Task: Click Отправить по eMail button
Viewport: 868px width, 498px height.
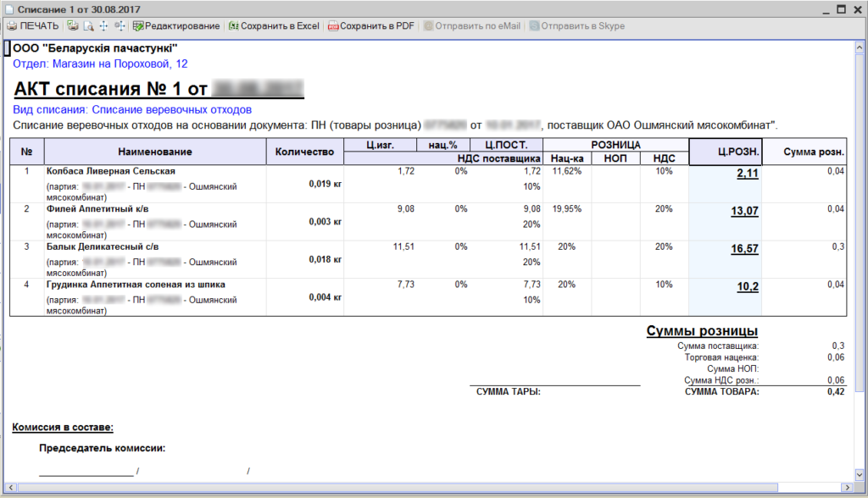Action: (x=472, y=26)
